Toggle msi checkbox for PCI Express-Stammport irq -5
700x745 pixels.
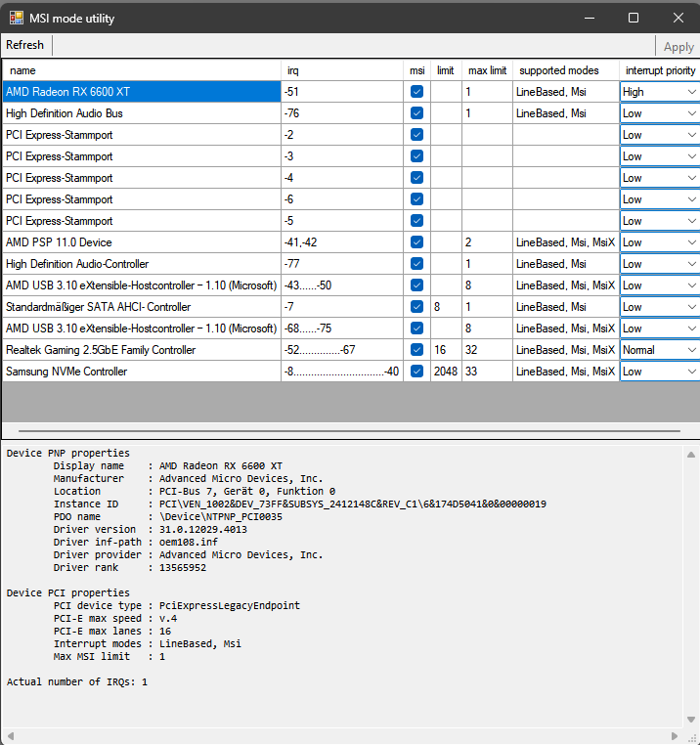coord(416,221)
